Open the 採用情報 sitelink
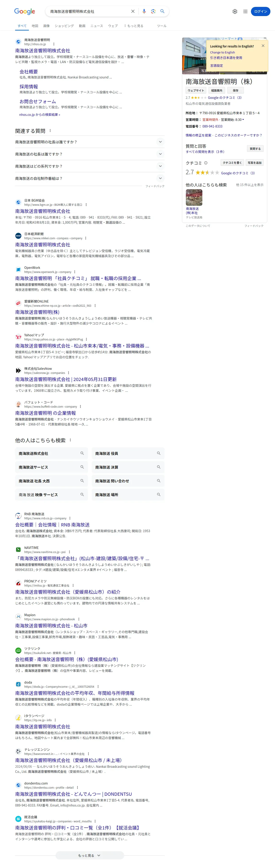 point(29,87)
